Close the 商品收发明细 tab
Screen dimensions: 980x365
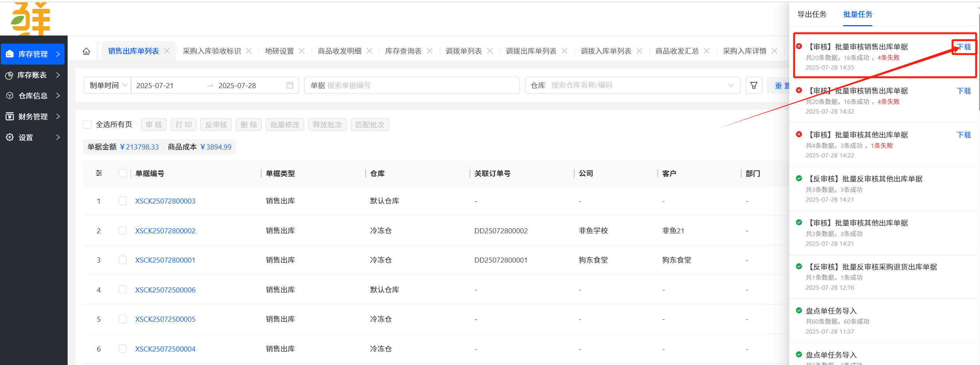[x=369, y=51]
